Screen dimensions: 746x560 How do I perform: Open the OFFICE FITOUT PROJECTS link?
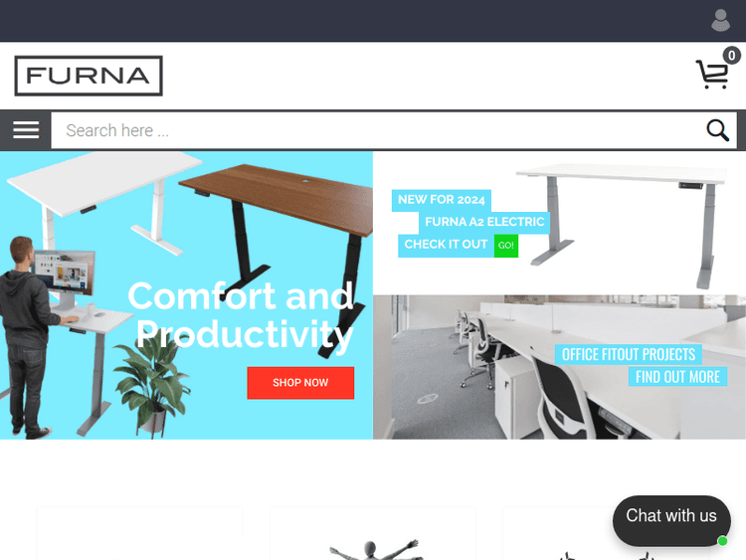(628, 354)
